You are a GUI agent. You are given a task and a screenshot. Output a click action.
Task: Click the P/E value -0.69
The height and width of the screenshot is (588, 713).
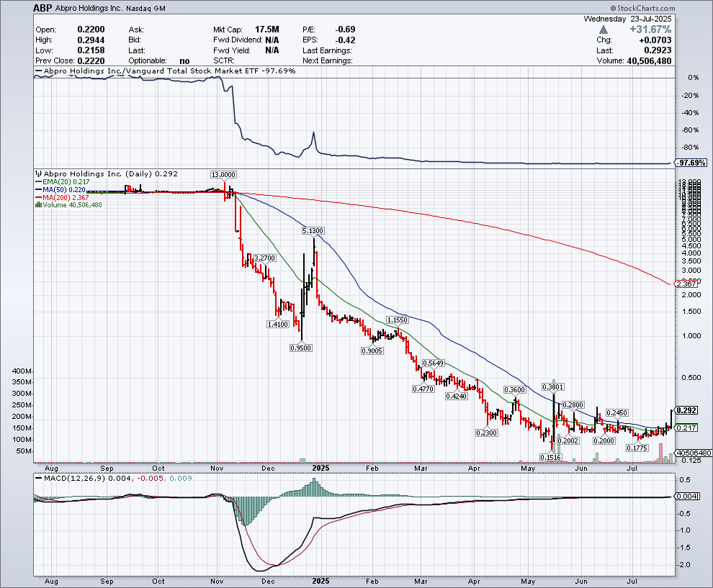[x=345, y=30]
